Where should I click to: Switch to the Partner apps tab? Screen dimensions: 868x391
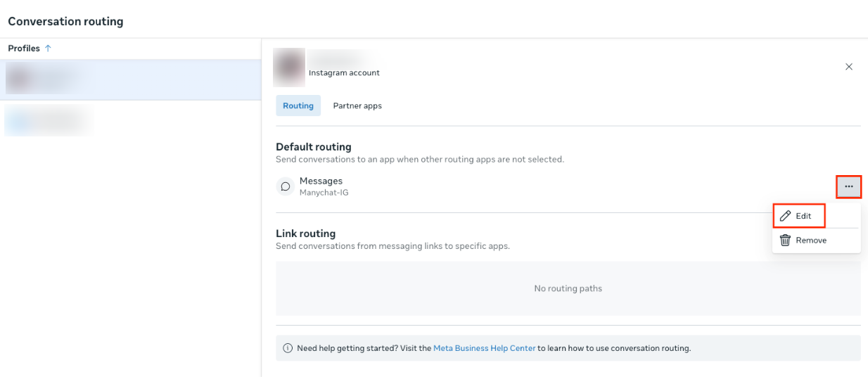pyautogui.click(x=357, y=105)
